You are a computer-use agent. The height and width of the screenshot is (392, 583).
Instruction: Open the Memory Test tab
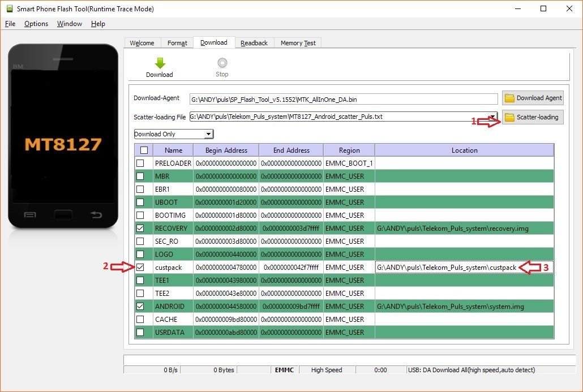pyautogui.click(x=298, y=43)
